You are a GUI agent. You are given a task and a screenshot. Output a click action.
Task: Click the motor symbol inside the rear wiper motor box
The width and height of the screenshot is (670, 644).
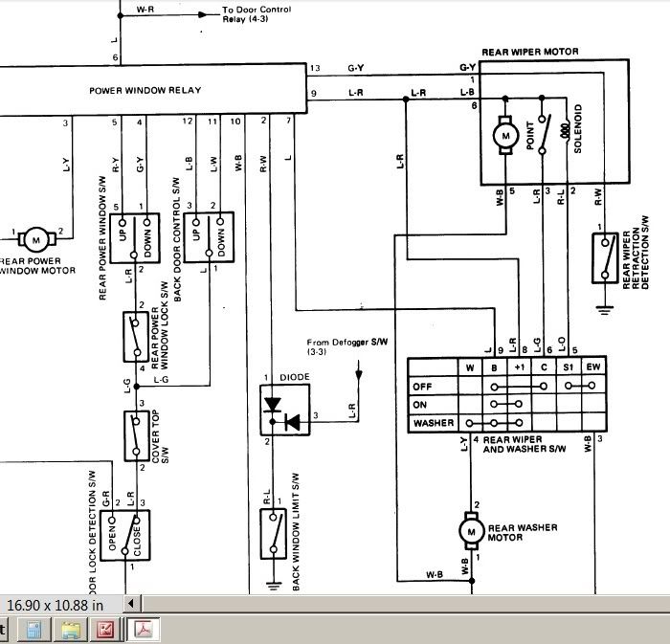503,136
